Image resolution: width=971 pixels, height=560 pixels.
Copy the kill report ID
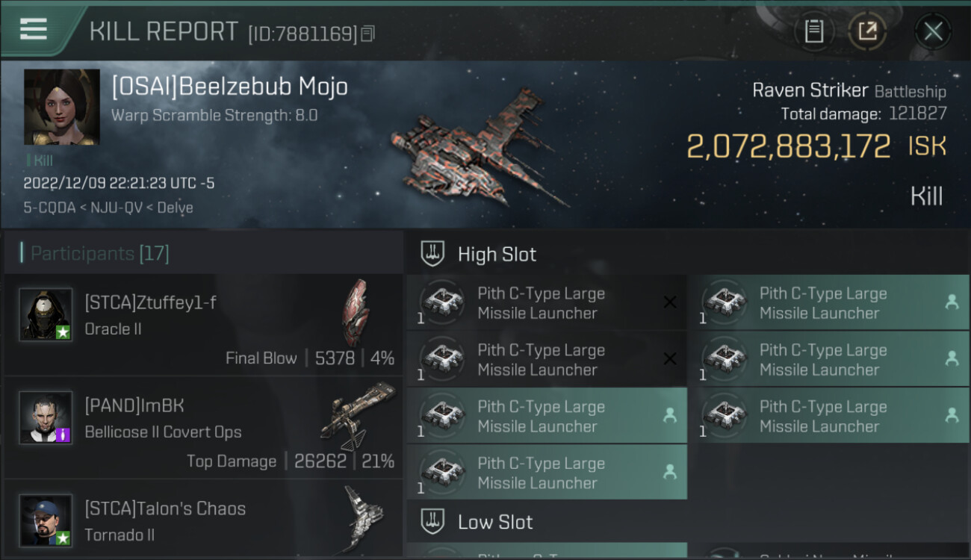(367, 34)
